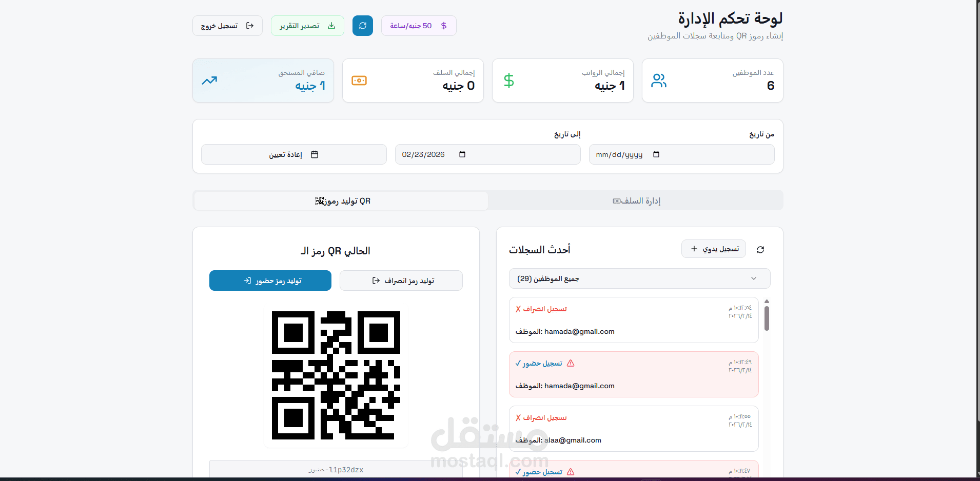Click the 6 employees count value
The height and width of the screenshot is (481, 980).
point(770,86)
